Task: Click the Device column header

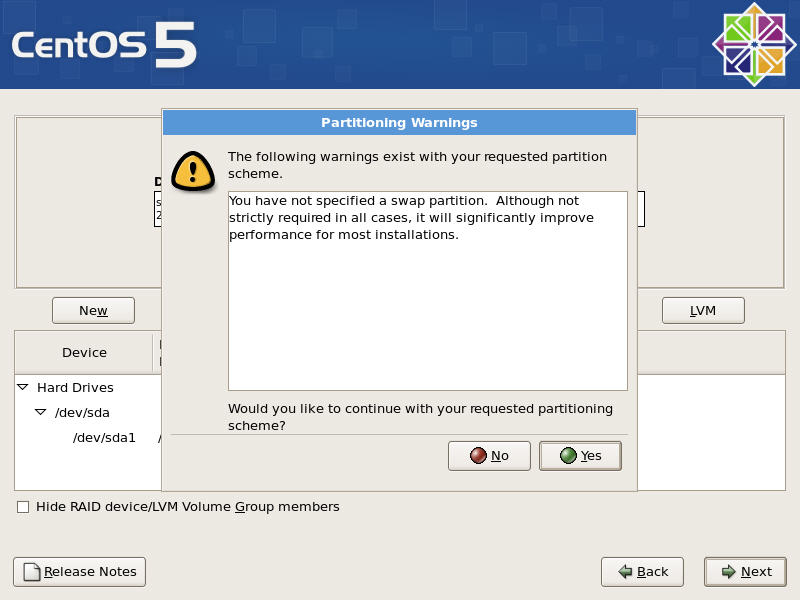Action: click(x=84, y=353)
